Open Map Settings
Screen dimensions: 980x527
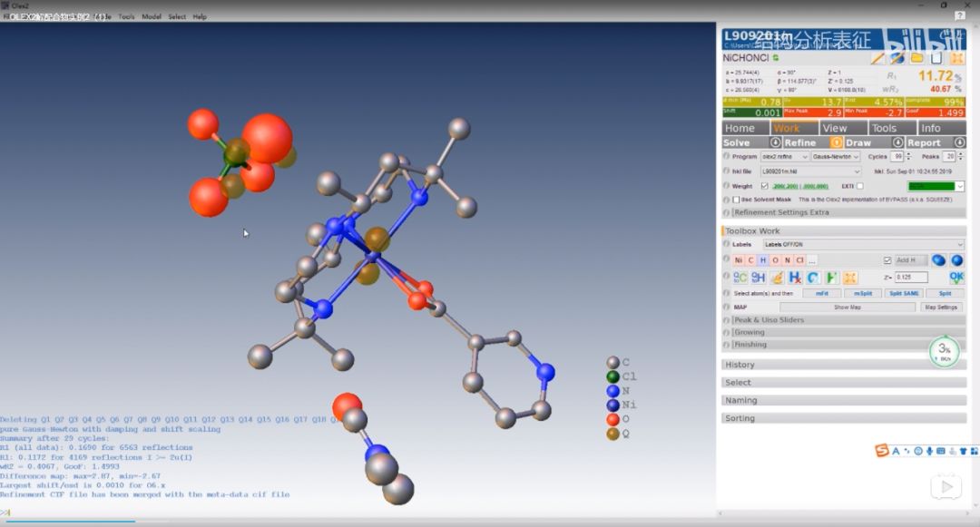pos(941,307)
